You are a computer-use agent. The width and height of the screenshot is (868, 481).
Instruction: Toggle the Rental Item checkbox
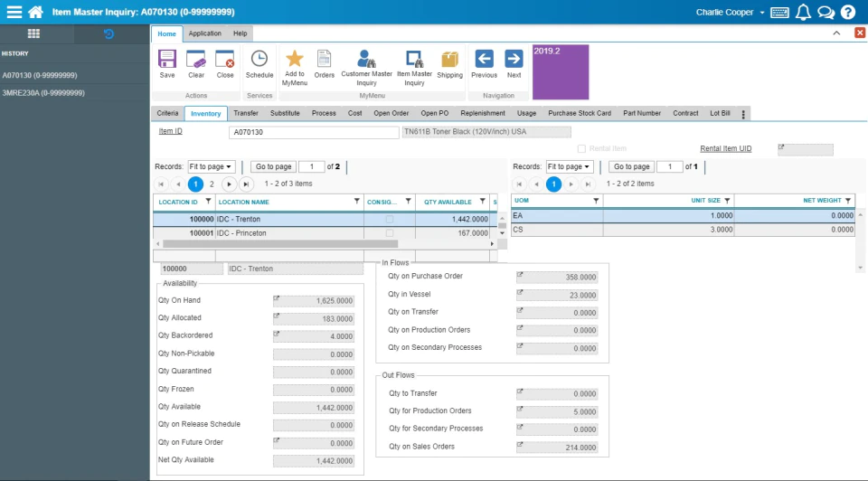pos(581,148)
